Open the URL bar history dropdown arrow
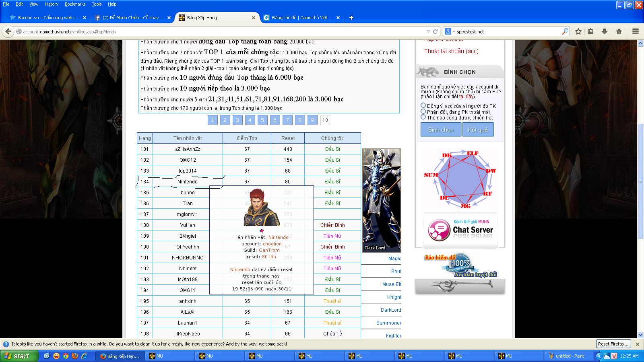The width and height of the screenshot is (644, 362). (428, 31)
